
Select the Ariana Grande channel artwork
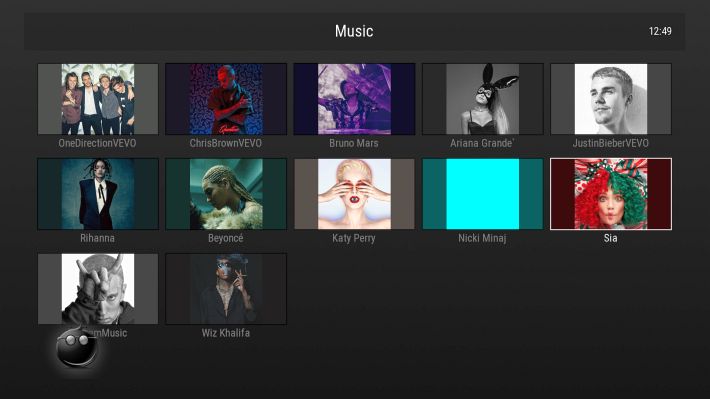tap(483, 99)
